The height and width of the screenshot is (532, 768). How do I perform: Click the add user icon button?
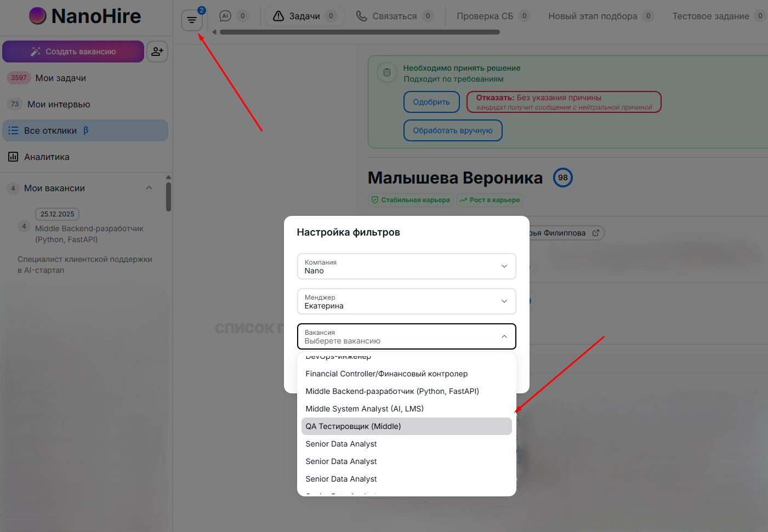pyautogui.click(x=157, y=52)
